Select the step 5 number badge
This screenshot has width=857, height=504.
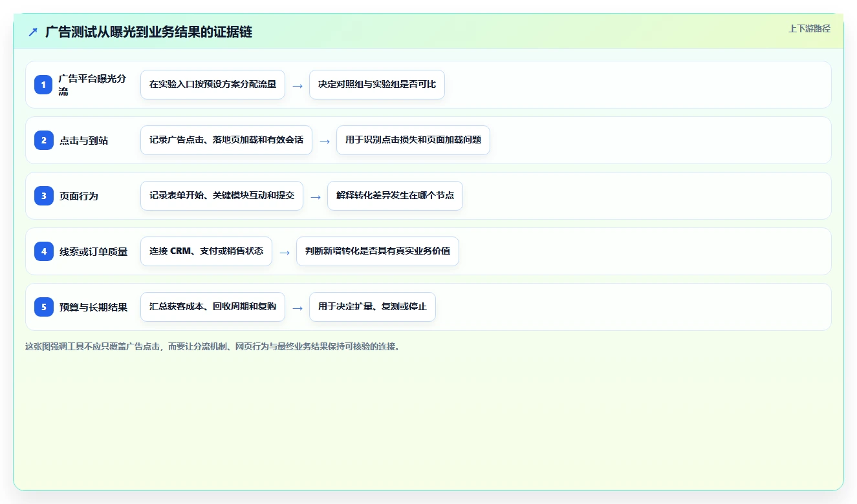[x=44, y=307]
